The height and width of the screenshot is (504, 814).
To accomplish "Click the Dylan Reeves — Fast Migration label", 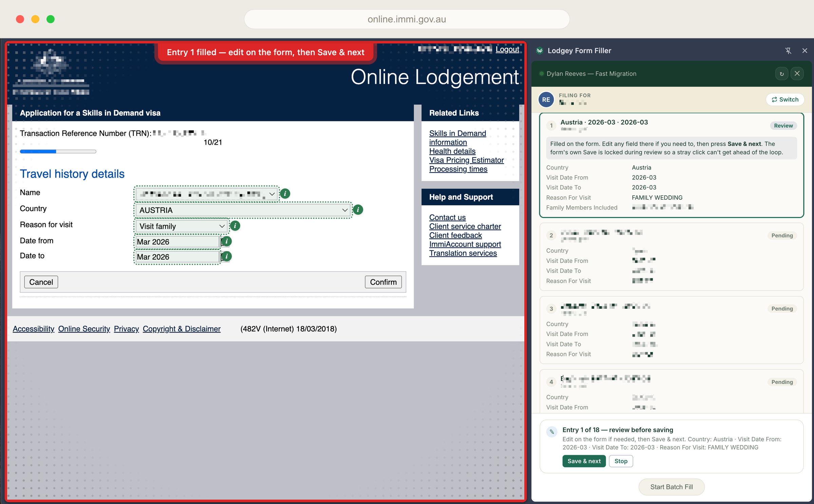I will (x=591, y=74).
